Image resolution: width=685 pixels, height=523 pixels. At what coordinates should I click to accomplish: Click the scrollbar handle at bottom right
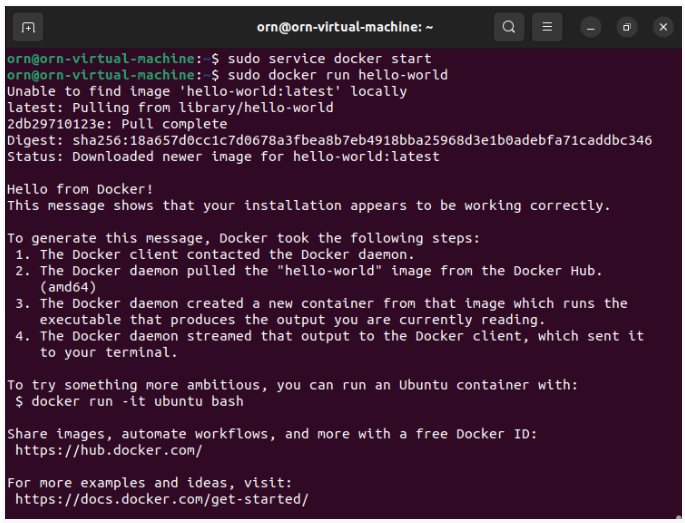click(x=678, y=518)
